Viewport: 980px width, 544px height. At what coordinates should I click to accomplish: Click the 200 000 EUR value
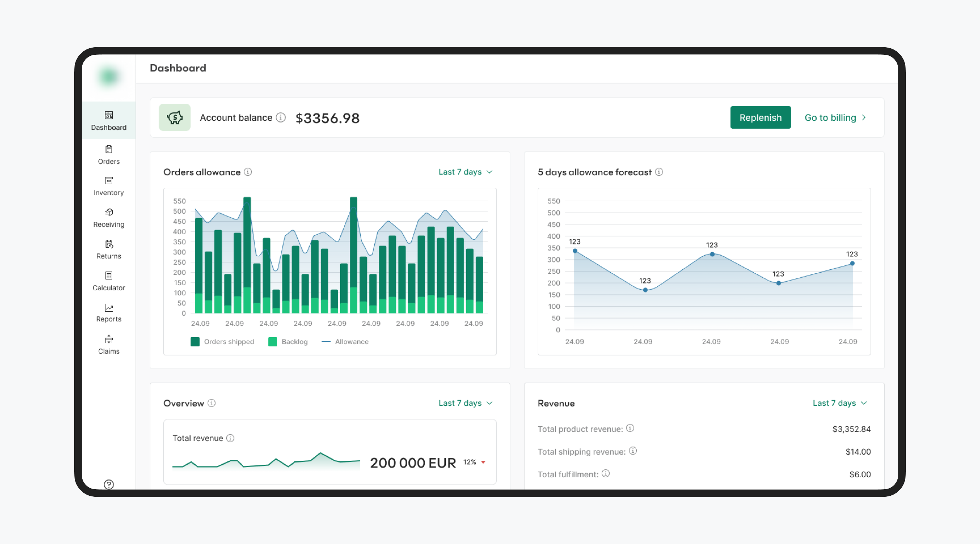point(413,463)
